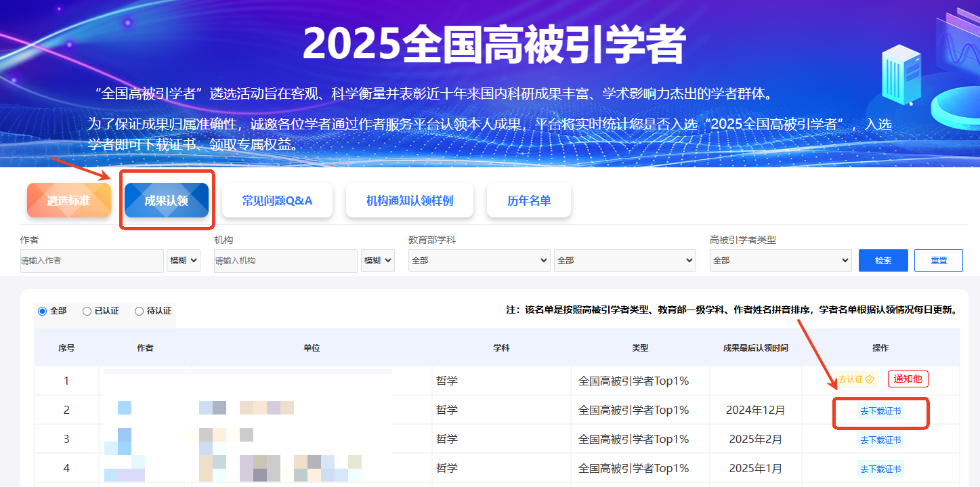
Task: Expand the first 教育部学科 dropdown
Action: click(x=479, y=261)
